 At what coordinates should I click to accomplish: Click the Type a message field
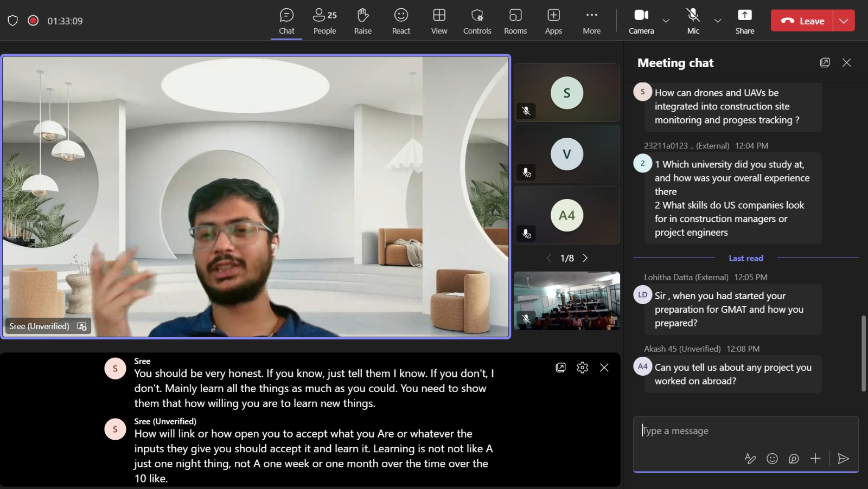745,432
